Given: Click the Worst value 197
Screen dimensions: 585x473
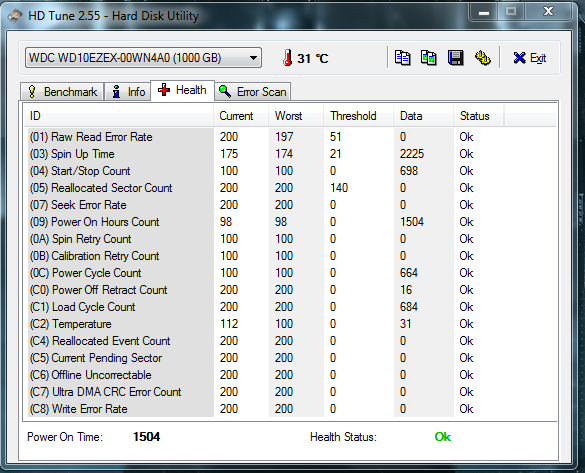Looking at the screenshot, I should click(x=284, y=137).
